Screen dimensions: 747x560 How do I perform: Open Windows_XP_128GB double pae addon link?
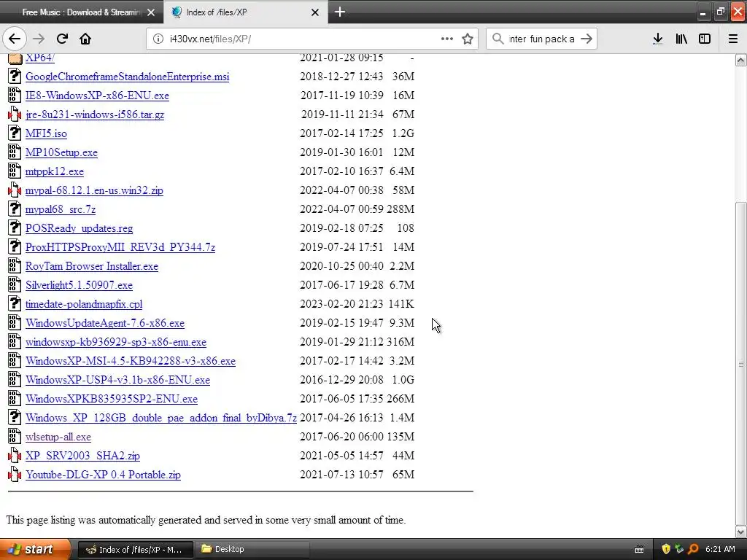161,418
